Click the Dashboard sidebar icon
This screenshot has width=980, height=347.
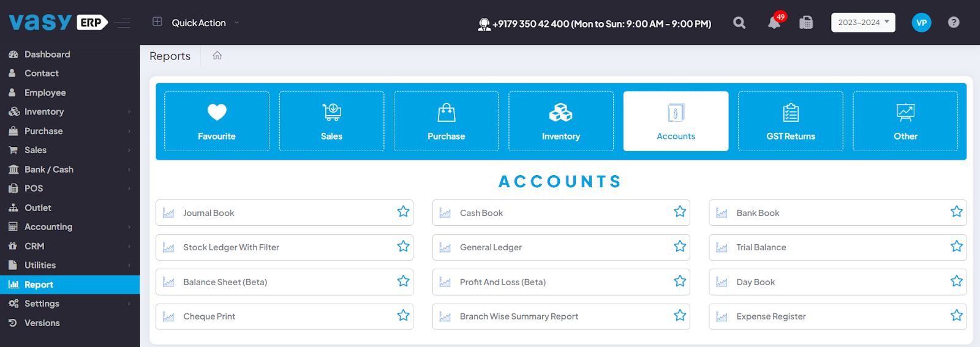coord(13,54)
